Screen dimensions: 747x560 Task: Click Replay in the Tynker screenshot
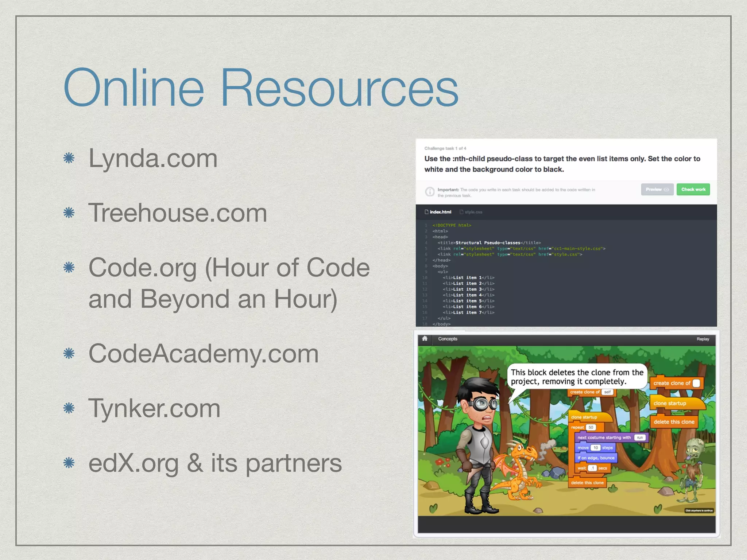[x=703, y=339]
